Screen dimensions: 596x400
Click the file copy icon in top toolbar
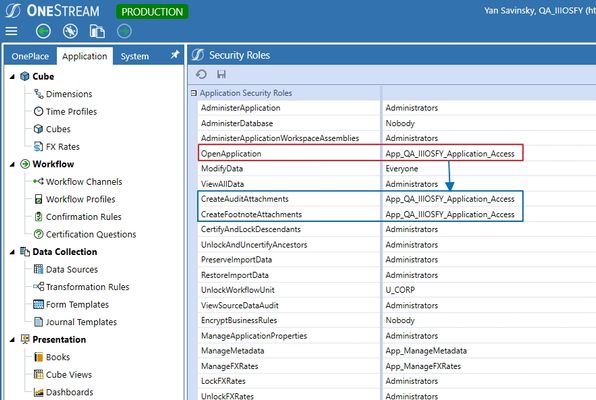click(x=97, y=31)
